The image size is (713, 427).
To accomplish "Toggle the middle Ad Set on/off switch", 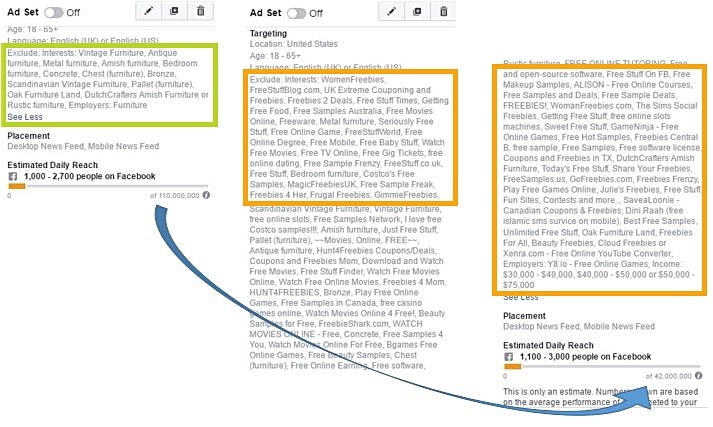I will (296, 13).
